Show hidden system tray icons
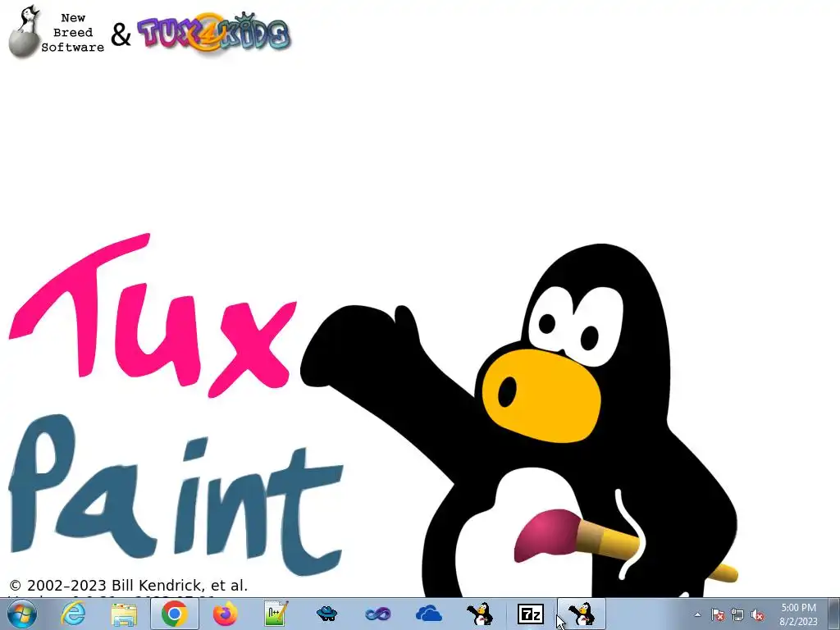The width and height of the screenshot is (840, 630). [x=697, y=615]
